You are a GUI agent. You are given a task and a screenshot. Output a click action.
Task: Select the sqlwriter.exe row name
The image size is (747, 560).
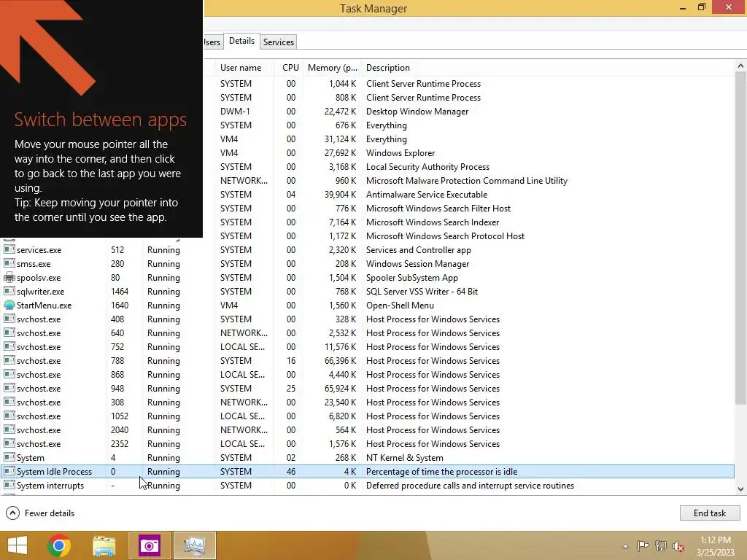pos(41,292)
